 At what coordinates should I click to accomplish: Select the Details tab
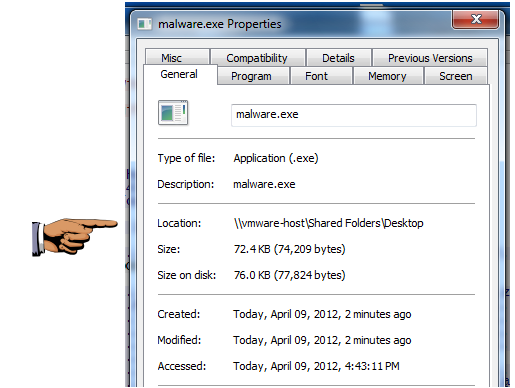(339, 57)
